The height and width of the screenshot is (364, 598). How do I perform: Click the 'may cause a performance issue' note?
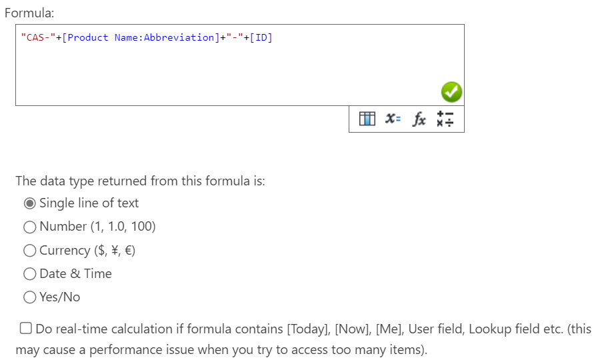pos(221,350)
